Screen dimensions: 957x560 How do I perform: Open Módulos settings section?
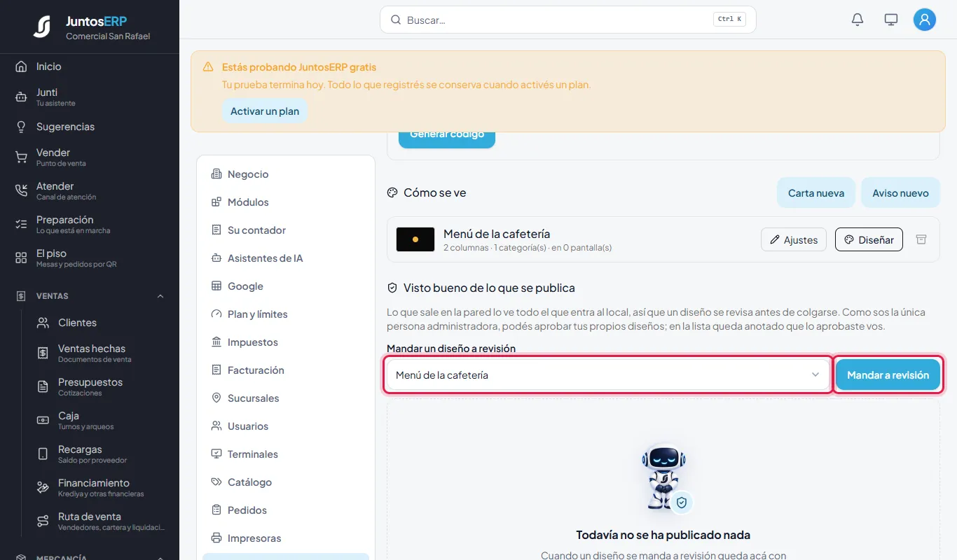(286, 202)
